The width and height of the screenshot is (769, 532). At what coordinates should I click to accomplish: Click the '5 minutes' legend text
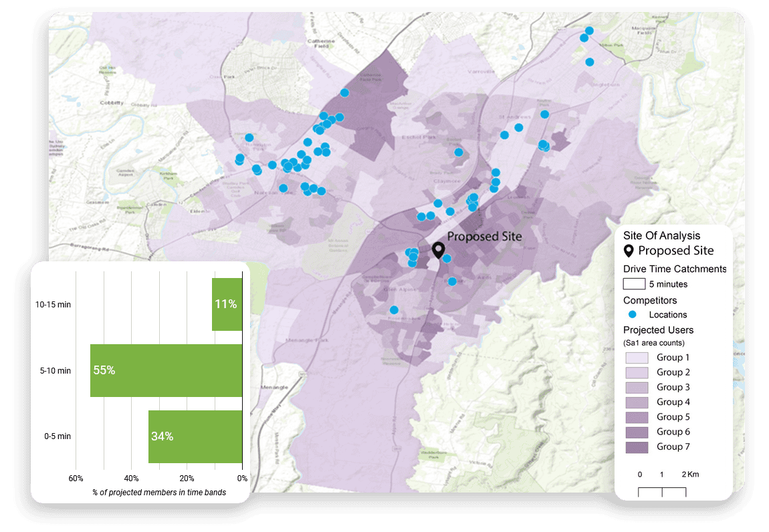tap(668, 284)
